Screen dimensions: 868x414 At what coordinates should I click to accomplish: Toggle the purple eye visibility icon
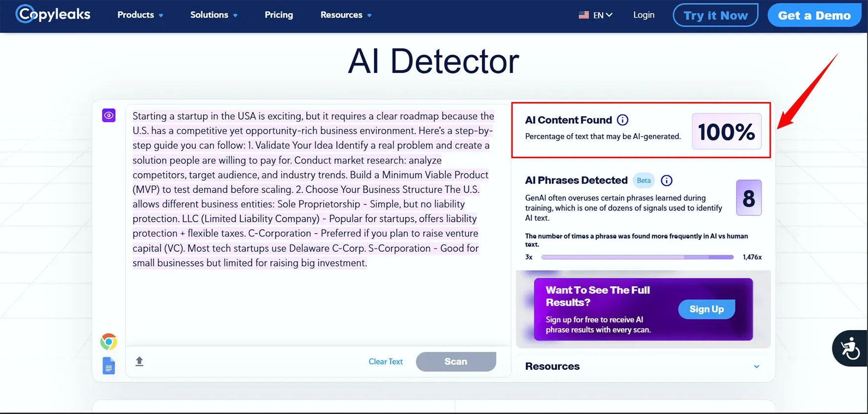(108, 115)
